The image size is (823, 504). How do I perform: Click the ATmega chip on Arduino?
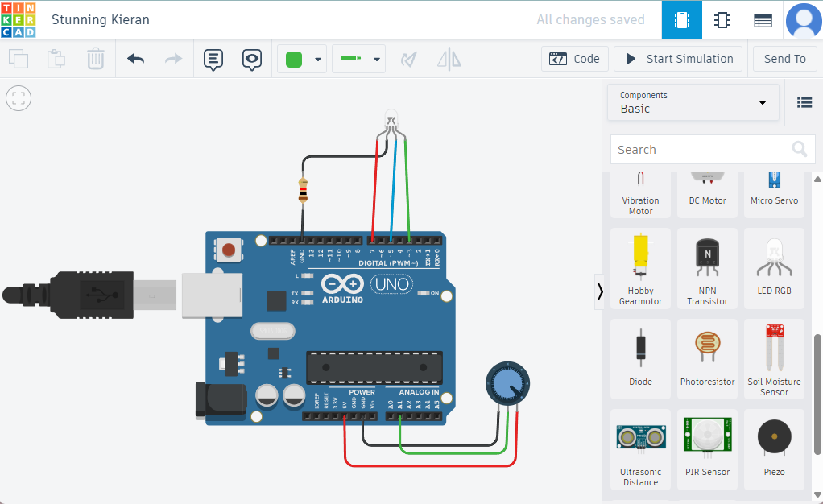click(374, 367)
